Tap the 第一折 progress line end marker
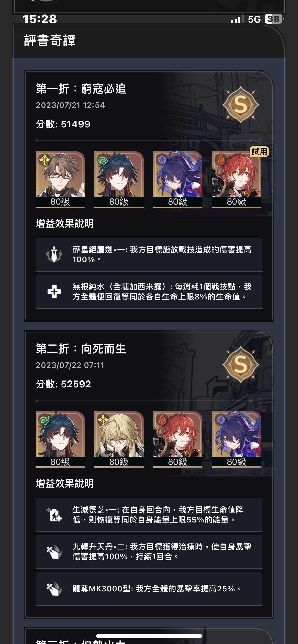 260,140
